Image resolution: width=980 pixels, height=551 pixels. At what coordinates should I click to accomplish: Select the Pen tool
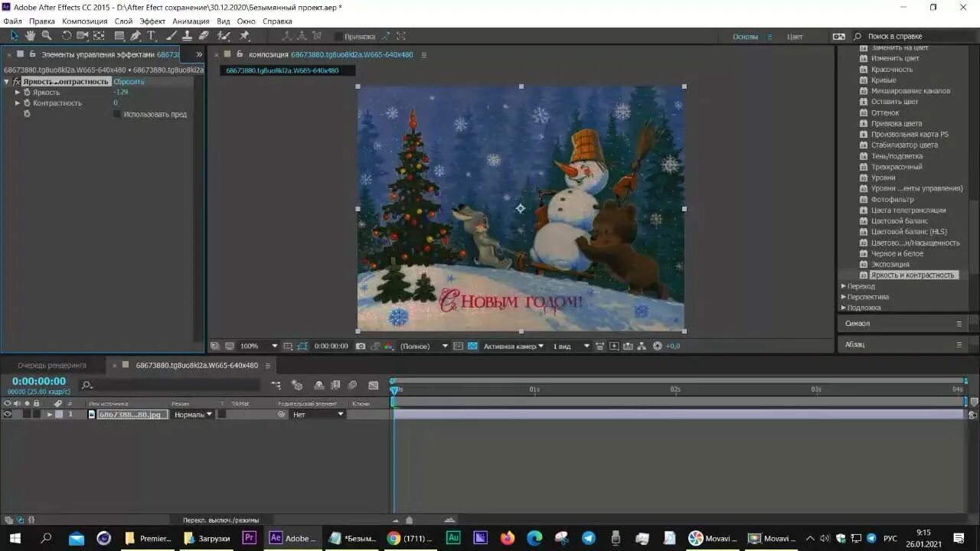click(136, 35)
